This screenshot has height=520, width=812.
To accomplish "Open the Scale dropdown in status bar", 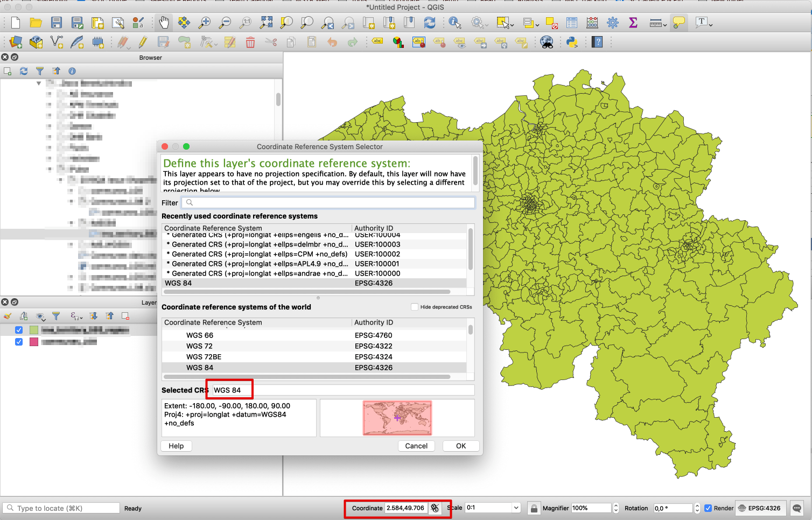I will click(516, 508).
